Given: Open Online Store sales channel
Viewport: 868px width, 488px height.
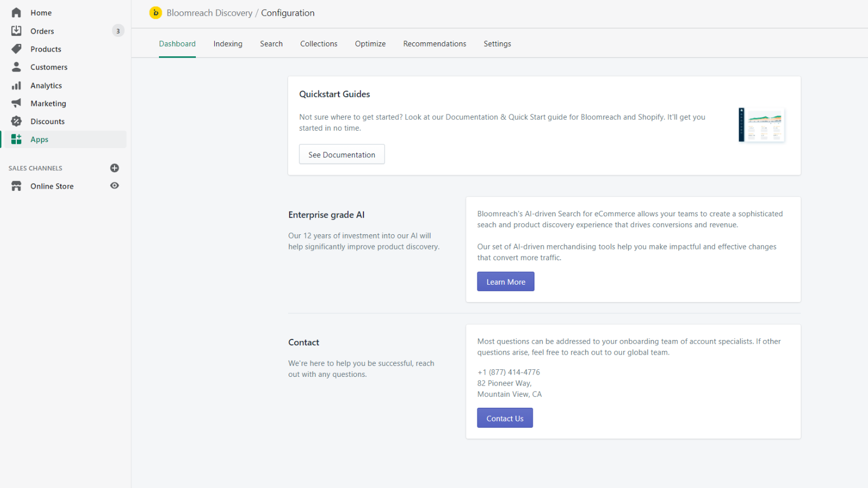Looking at the screenshot, I should coord(52,186).
